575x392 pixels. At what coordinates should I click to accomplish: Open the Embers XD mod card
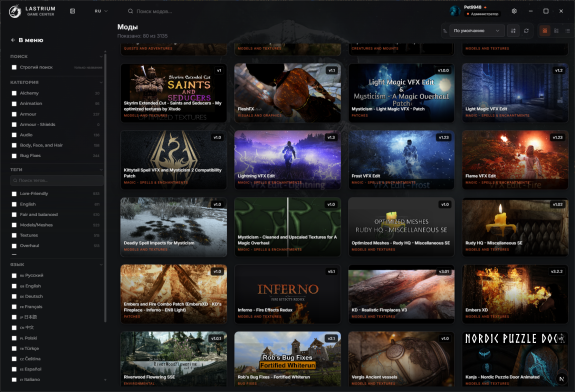point(515,294)
